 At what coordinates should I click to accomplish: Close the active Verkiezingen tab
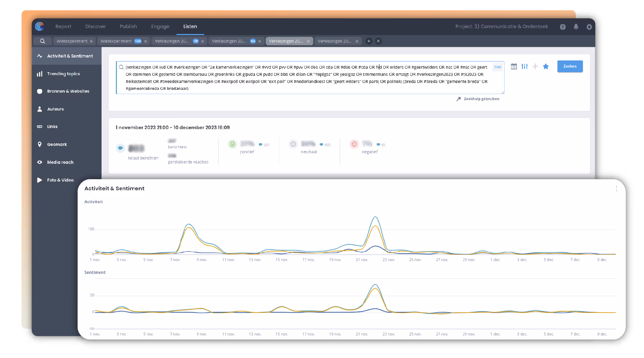point(308,41)
